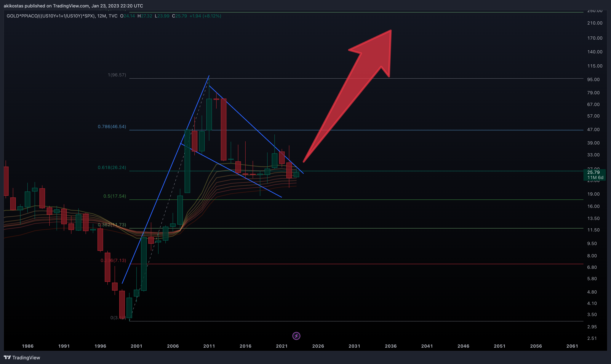Viewport: 611px width, 364px height.
Task: Click the 2016 year label on time axis
Action: tap(245, 346)
